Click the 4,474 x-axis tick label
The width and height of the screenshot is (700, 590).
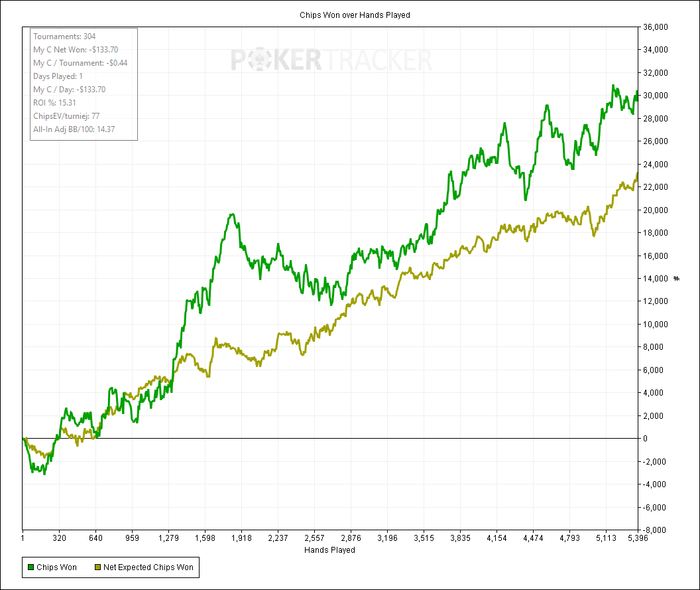point(533,538)
